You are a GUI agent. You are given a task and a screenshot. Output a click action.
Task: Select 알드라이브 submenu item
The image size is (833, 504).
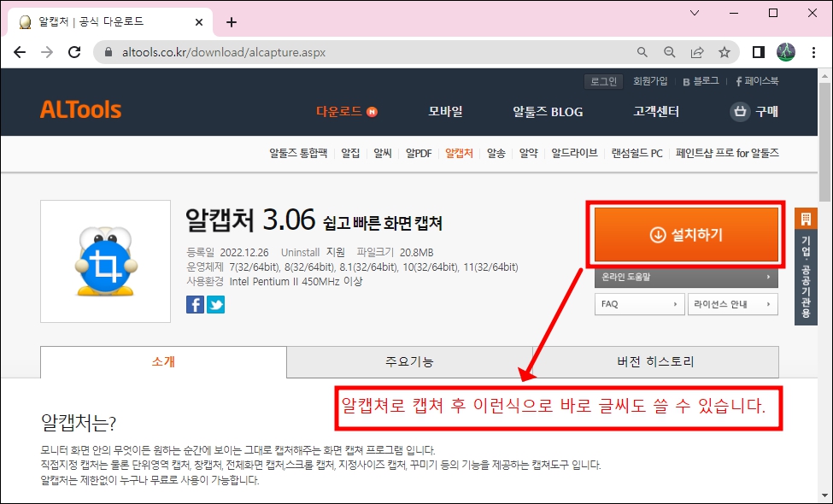pos(574,153)
